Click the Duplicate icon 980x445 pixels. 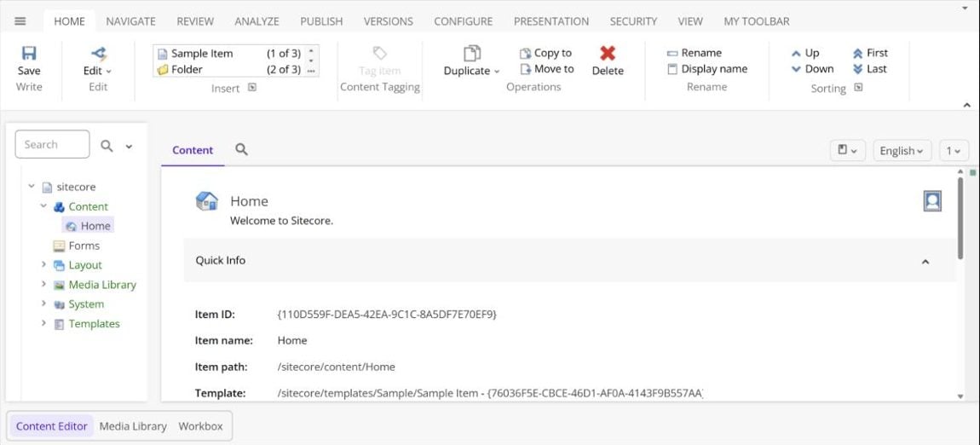point(472,53)
